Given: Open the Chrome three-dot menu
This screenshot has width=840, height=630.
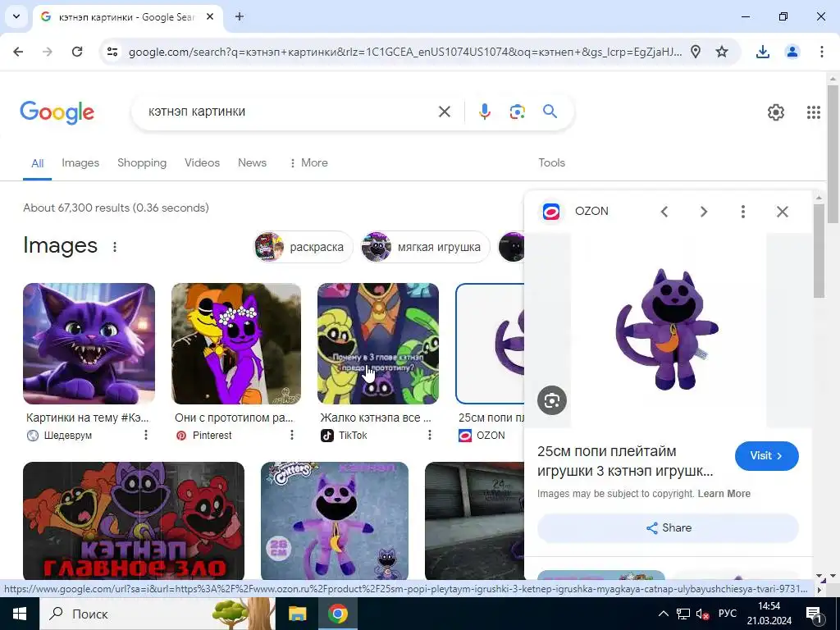Looking at the screenshot, I should click(821, 52).
